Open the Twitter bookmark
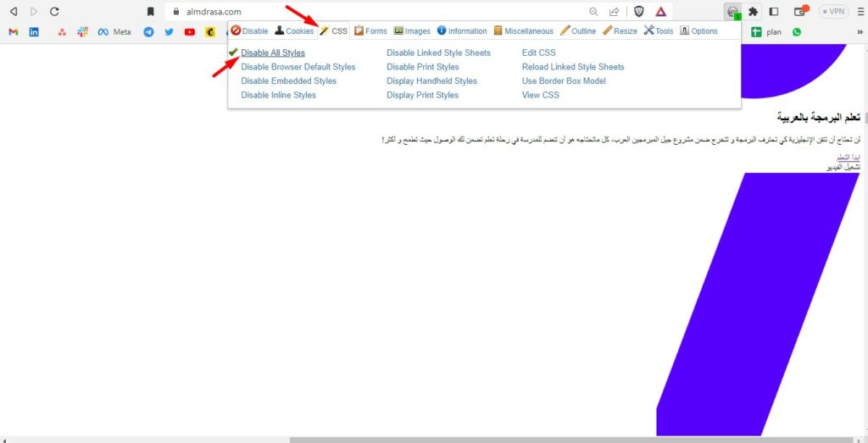 click(169, 32)
